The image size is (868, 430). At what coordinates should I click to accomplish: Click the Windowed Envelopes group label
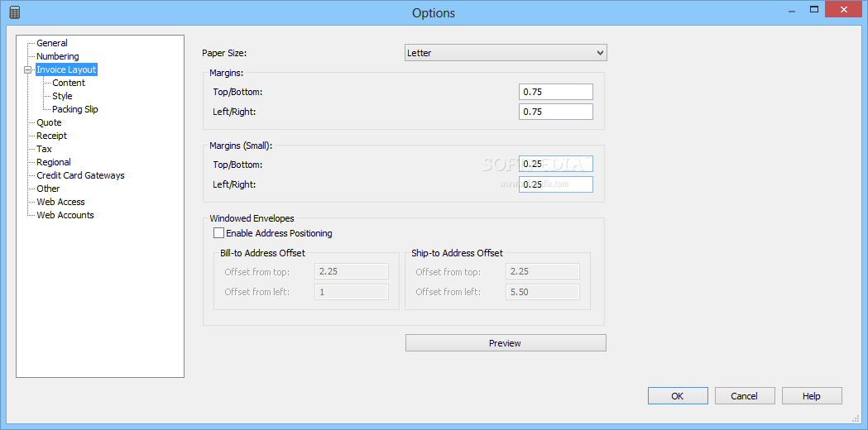pyautogui.click(x=252, y=218)
